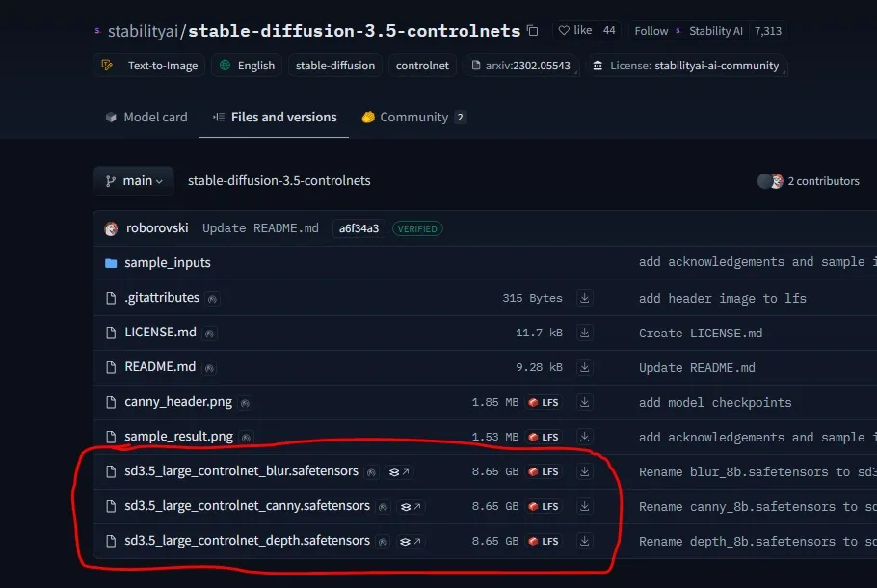Download the blur safetensors file

(584, 471)
